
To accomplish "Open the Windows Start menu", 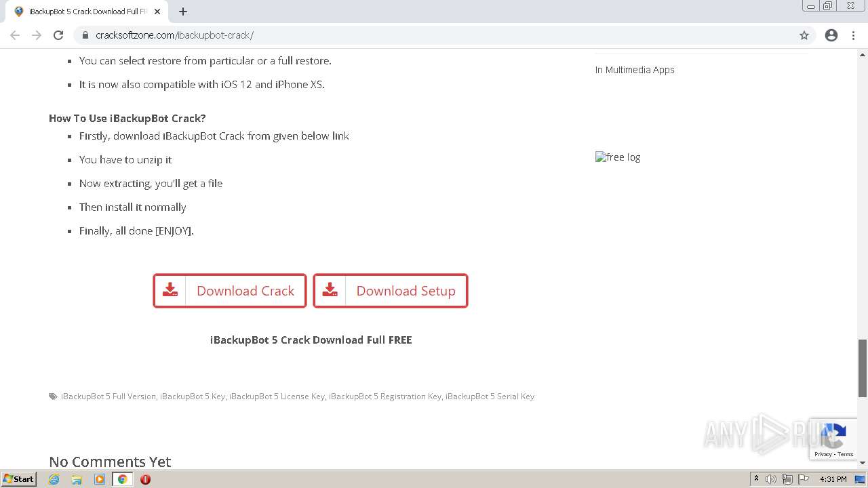I will [x=18, y=479].
